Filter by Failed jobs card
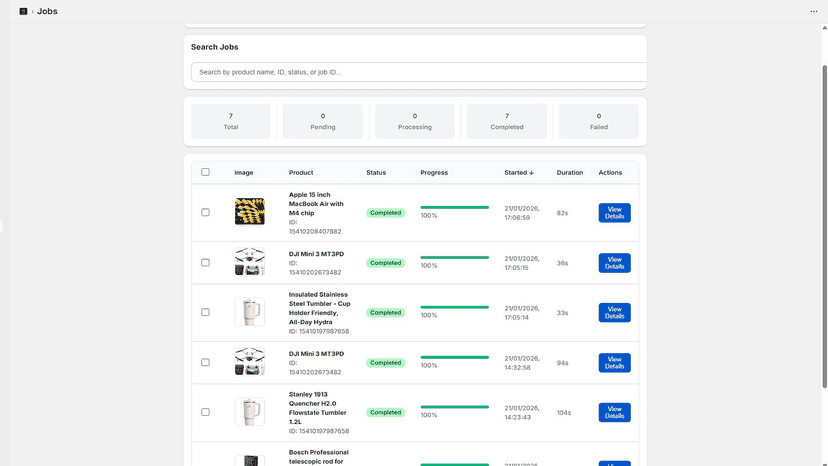 [599, 122]
